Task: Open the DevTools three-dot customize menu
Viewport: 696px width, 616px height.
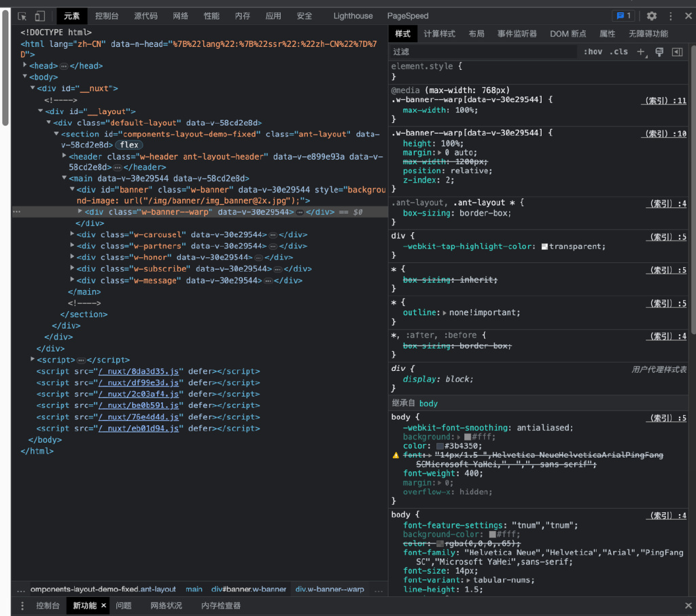Action: tap(671, 16)
